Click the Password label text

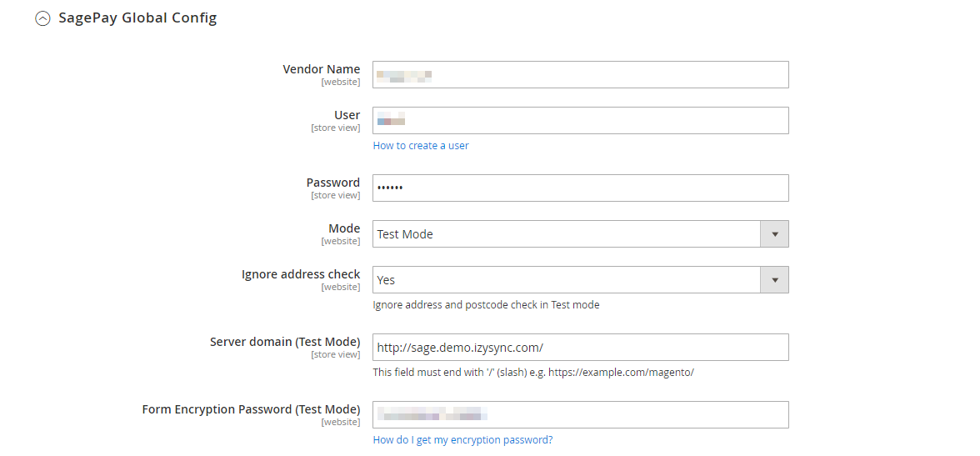click(332, 183)
